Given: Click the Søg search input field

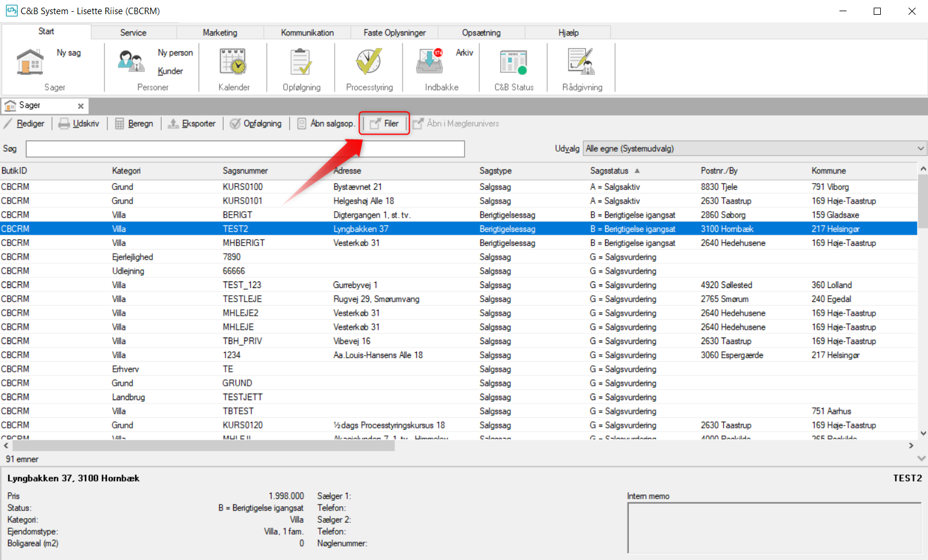Looking at the screenshot, I should 245,149.
